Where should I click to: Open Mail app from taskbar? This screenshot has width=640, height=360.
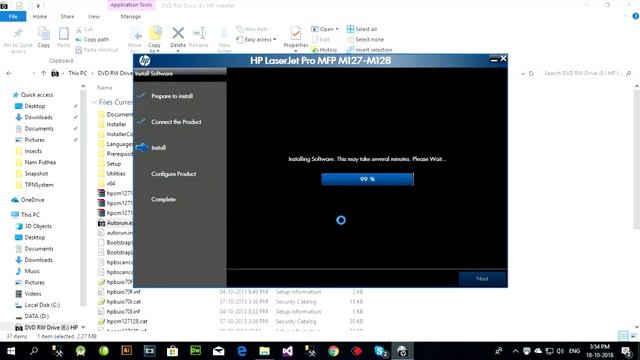pos(218,351)
